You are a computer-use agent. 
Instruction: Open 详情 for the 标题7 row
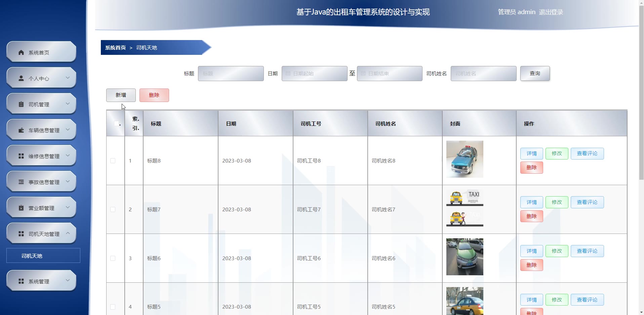point(532,202)
